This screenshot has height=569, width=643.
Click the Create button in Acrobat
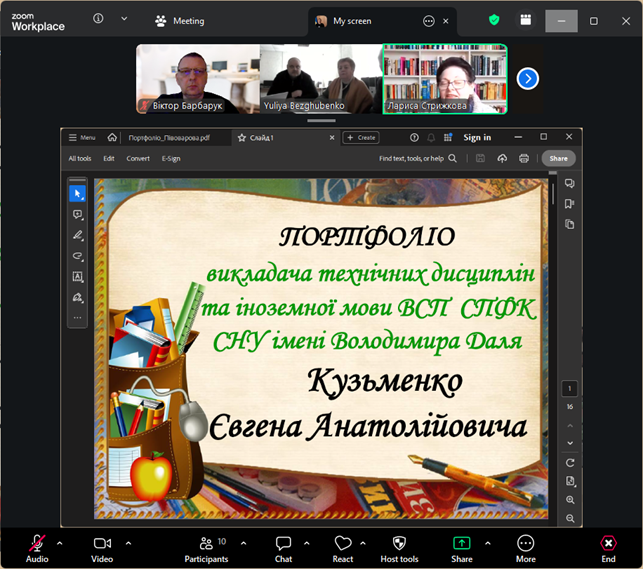[x=361, y=138]
